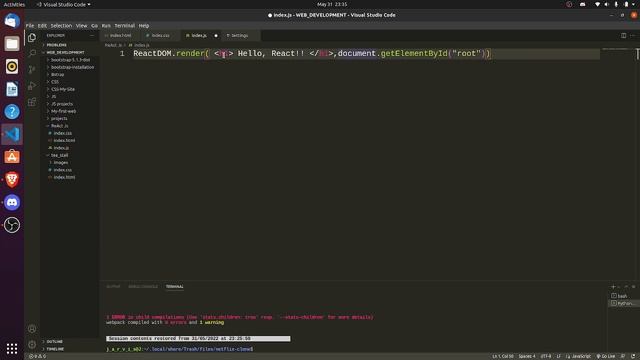Click document word in code line
The height and width of the screenshot is (360, 640).
tap(356, 53)
